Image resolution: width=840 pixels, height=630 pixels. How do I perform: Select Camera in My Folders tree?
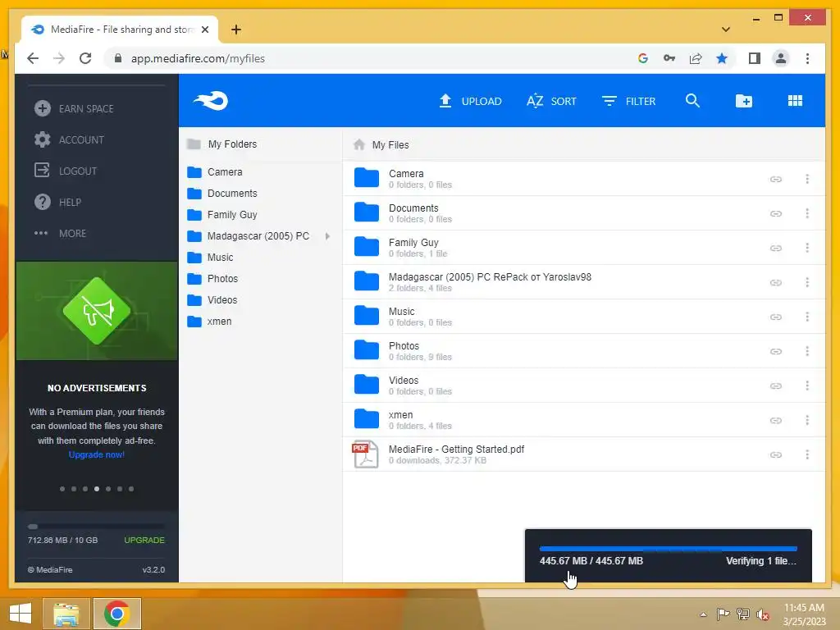[x=215, y=172]
